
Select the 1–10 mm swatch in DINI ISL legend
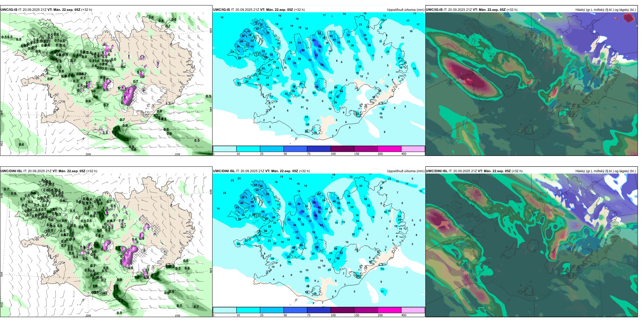[x=225, y=310]
